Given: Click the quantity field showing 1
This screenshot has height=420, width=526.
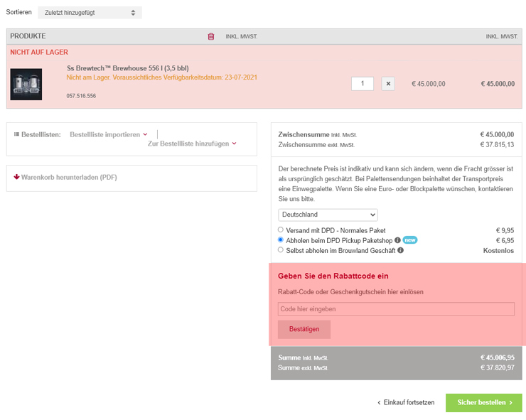Looking at the screenshot, I should [363, 84].
